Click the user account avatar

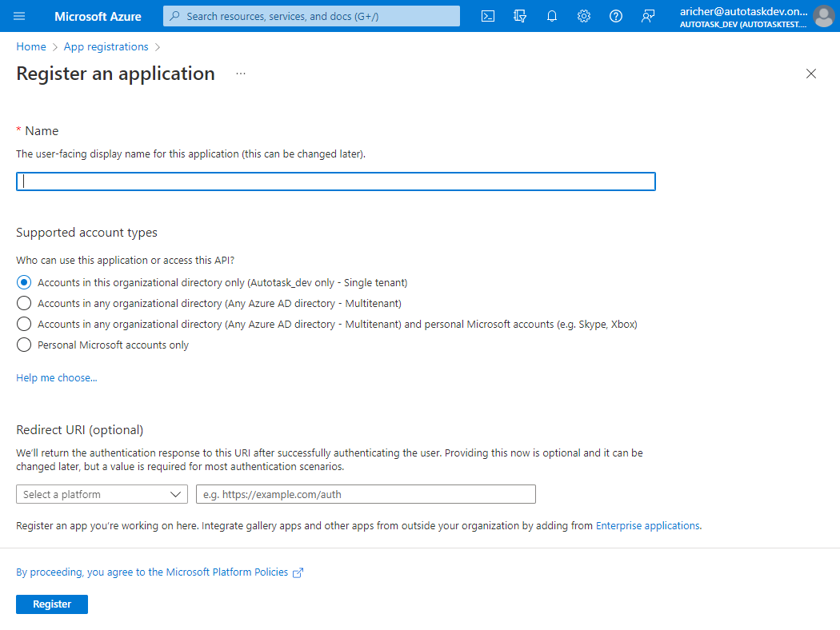click(824, 16)
